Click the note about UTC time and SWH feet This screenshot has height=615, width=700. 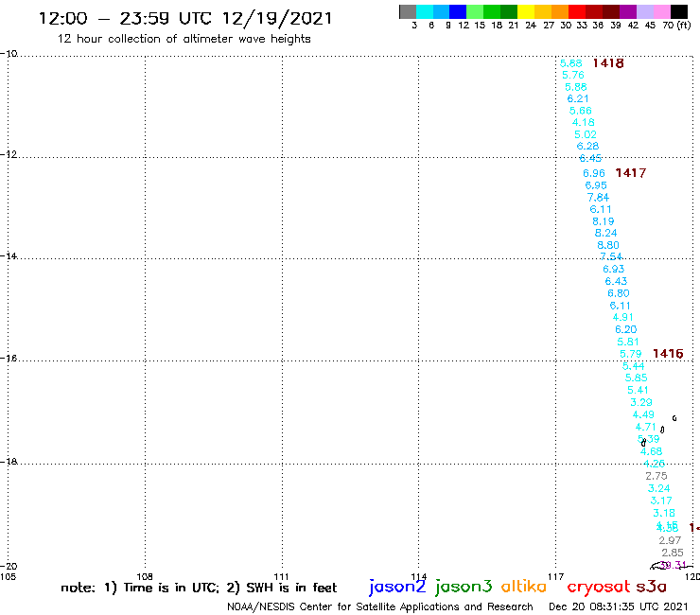coord(199,588)
